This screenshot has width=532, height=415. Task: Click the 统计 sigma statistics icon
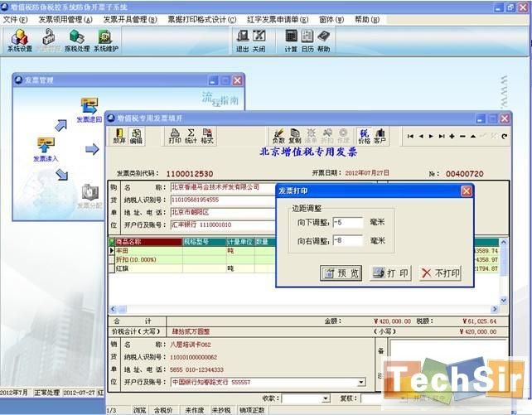tap(191, 136)
